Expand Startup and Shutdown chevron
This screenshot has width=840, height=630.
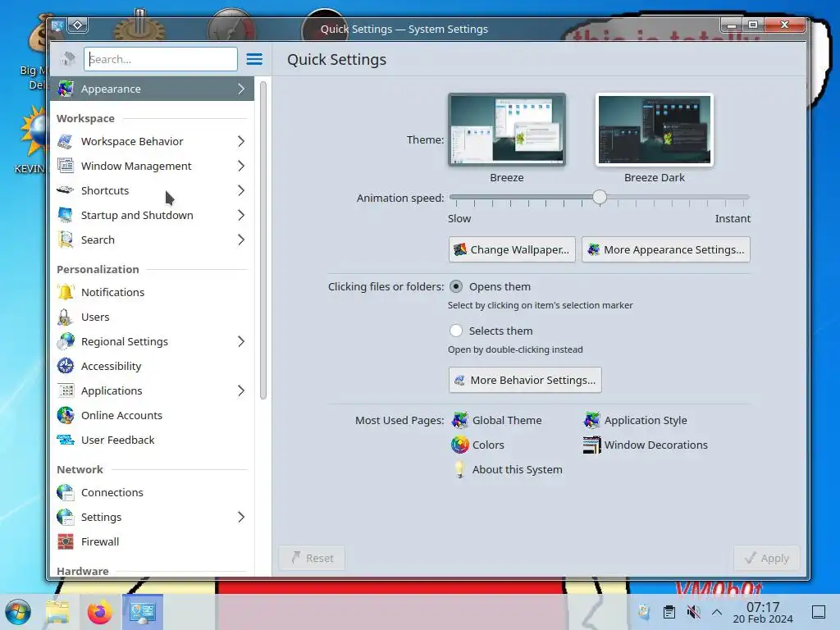pos(241,216)
